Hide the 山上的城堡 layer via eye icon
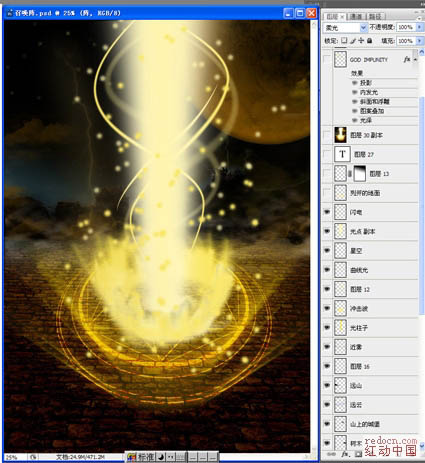The width and height of the screenshot is (425, 463). pyautogui.click(x=327, y=424)
